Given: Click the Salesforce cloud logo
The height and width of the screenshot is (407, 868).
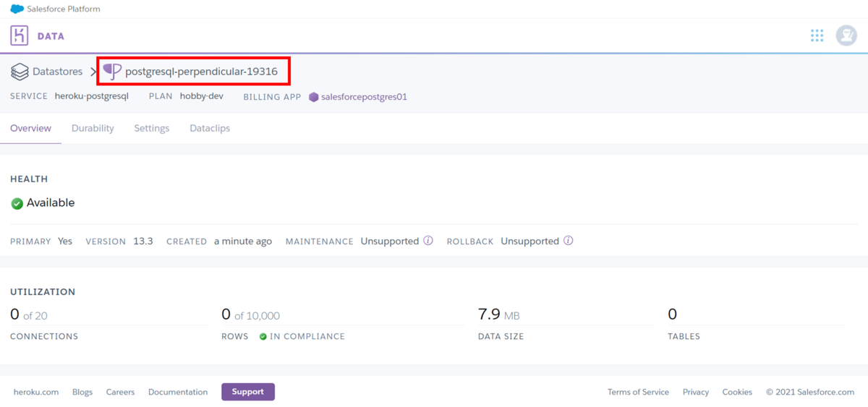Looking at the screenshot, I should (17, 9).
